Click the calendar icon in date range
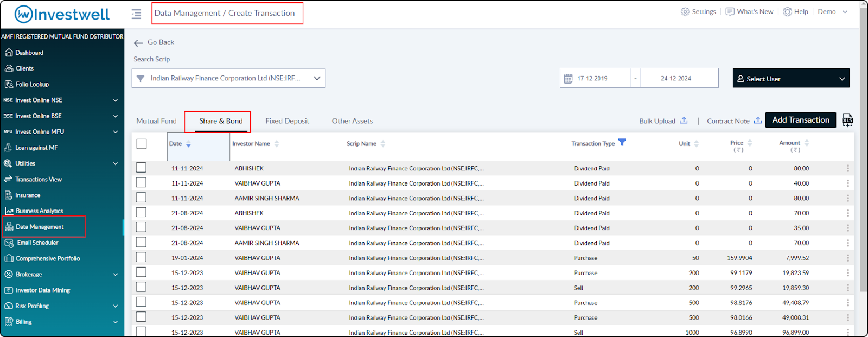 tap(568, 79)
